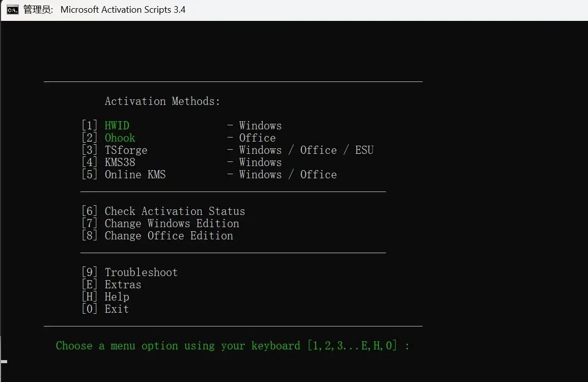Select the green HWID menu entry
This screenshot has height=382, width=588.
[x=117, y=126]
